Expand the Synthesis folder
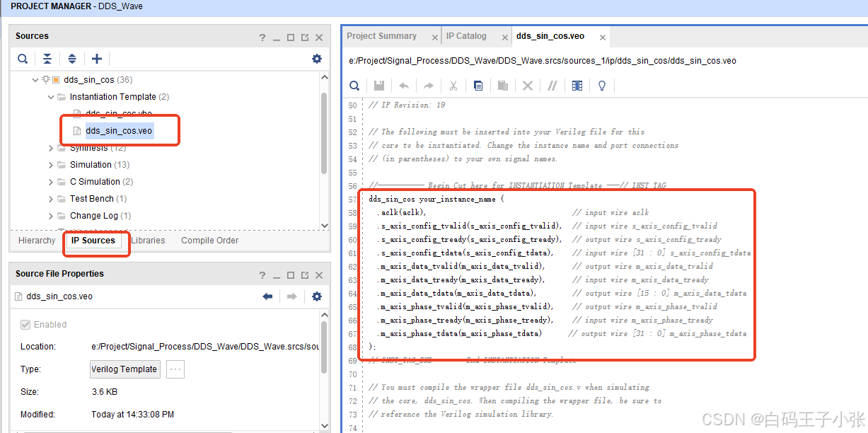The width and height of the screenshot is (868, 433). click(51, 148)
